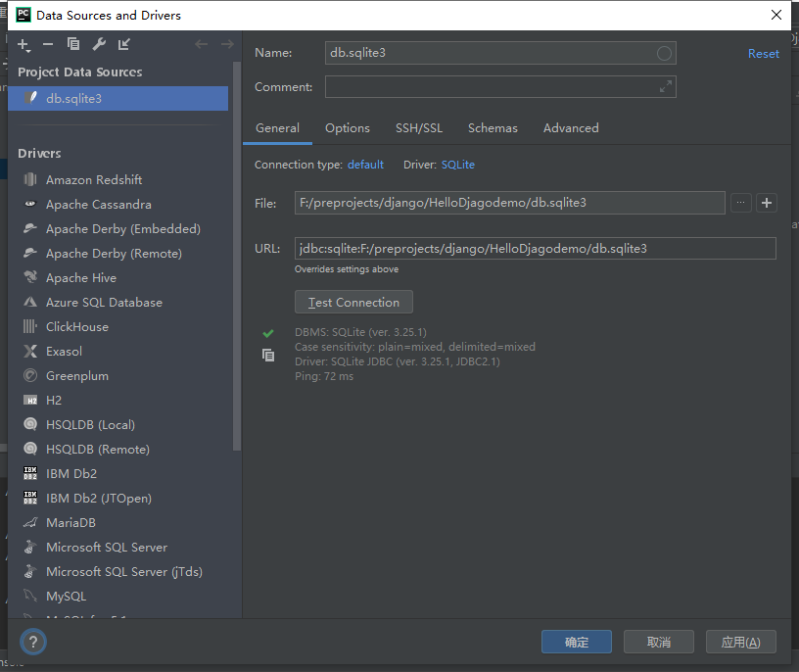Screen dimensions: 799x672
Task: Open driver settings wrench icon
Action: tap(99, 44)
